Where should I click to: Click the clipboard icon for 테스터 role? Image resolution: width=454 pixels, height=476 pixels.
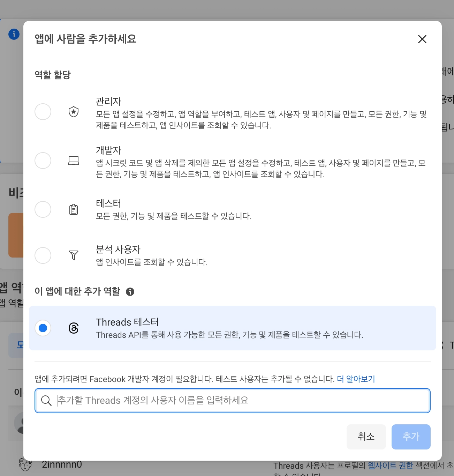coord(74,209)
